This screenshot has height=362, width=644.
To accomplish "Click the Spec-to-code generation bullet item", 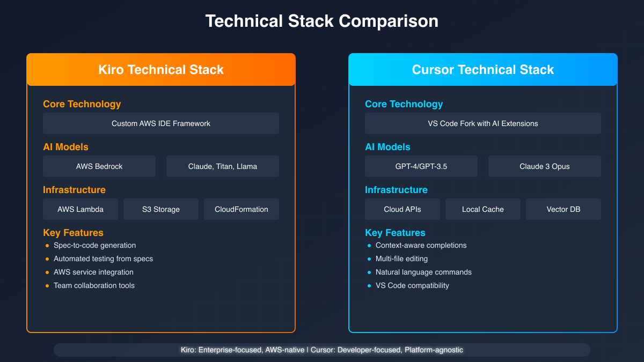I will (x=94, y=245).
